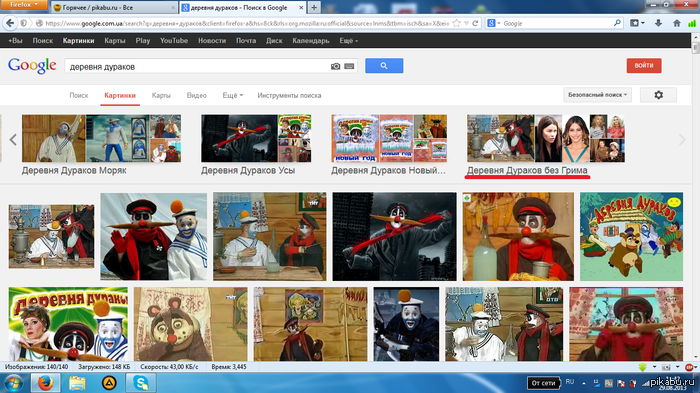The image size is (700, 393).
Task: Open dark city mustache clown thumbnail
Action: click(x=395, y=237)
